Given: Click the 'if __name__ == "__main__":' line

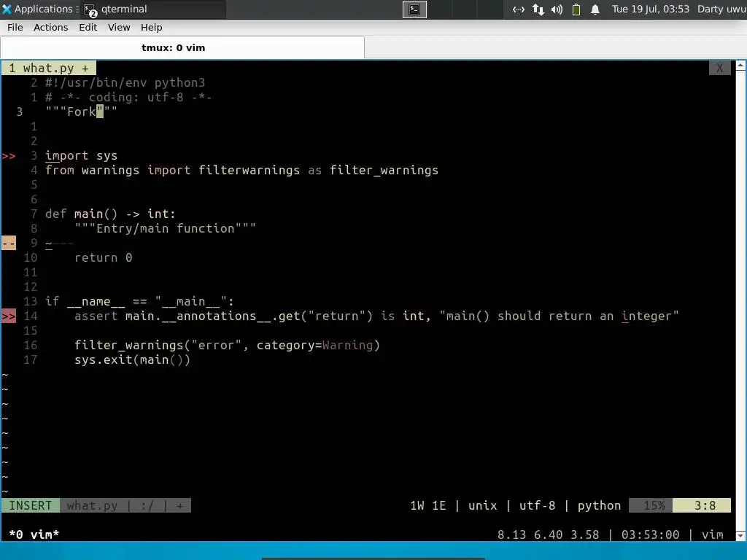Looking at the screenshot, I should (139, 301).
